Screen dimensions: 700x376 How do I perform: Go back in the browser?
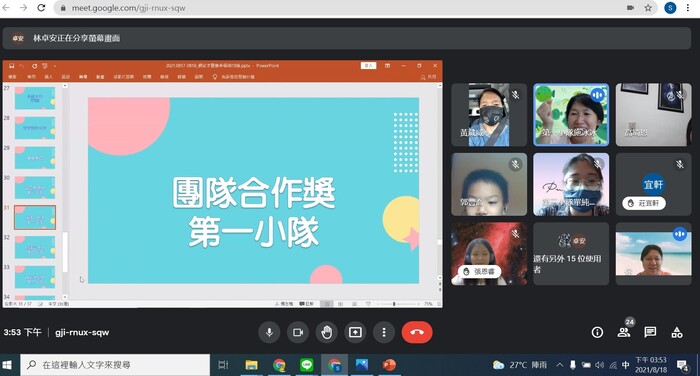(x=6, y=8)
